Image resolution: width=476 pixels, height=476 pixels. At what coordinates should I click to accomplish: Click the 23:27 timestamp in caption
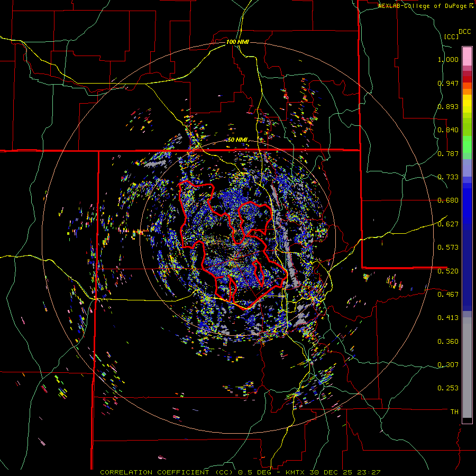369,472
